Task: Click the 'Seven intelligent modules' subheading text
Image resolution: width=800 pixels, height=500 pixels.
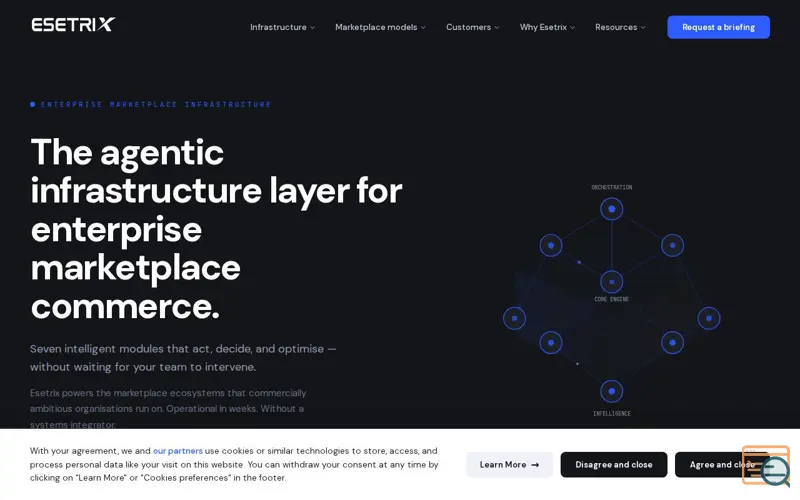Action: 183,358
